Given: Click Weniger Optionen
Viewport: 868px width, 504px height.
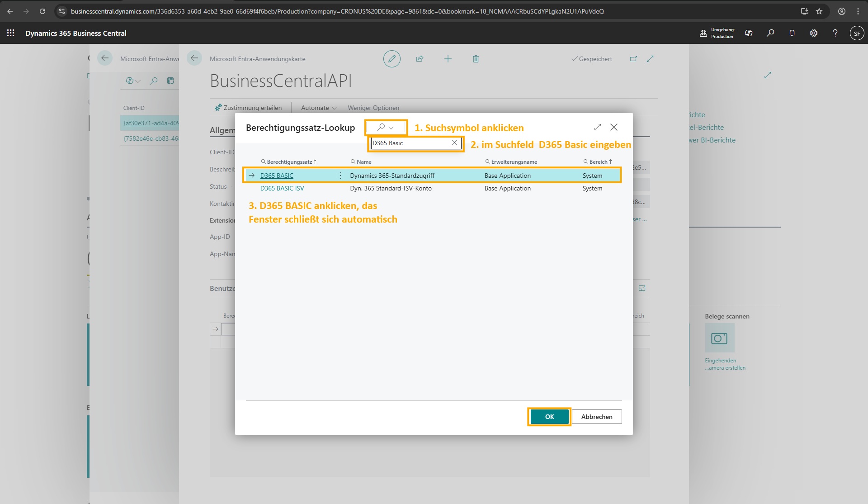Looking at the screenshot, I should pyautogui.click(x=373, y=108).
